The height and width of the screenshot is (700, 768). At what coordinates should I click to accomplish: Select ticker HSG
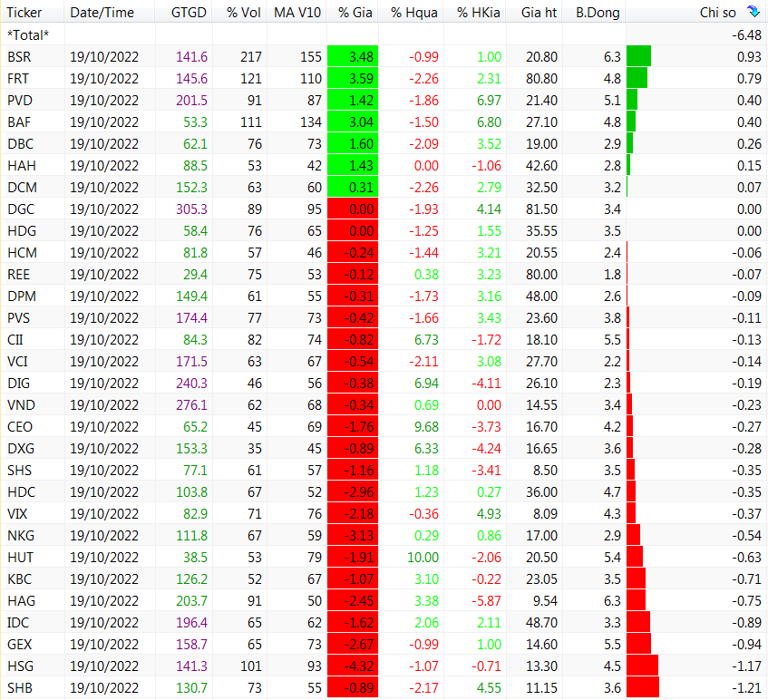click(20, 666)
